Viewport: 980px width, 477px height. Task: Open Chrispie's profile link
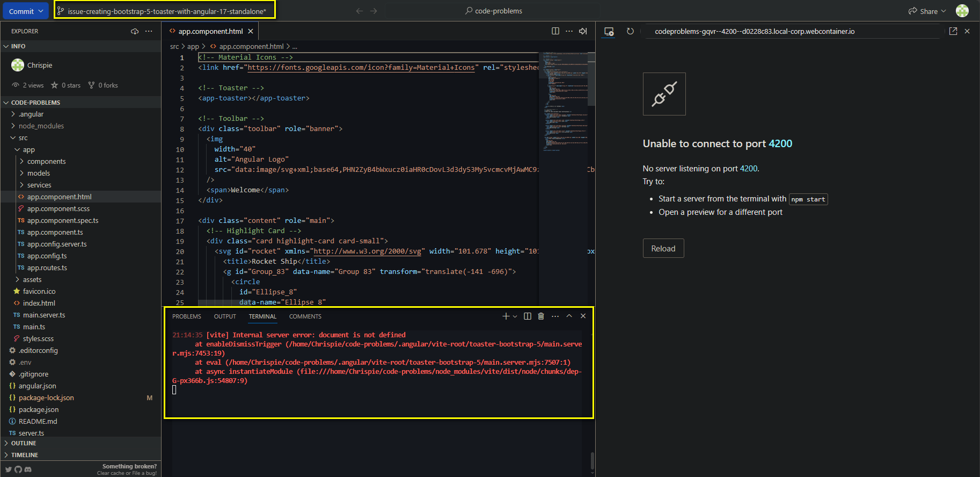(40, 65)
